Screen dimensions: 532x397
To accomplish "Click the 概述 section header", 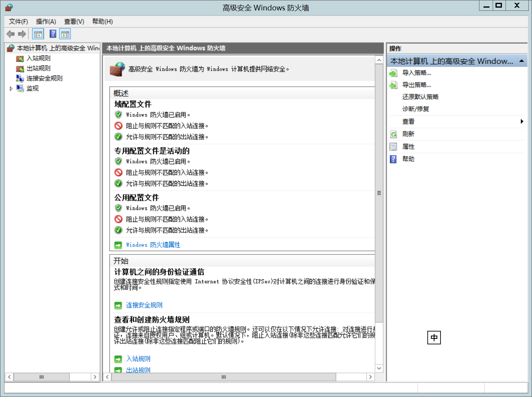I will tap(121, 94).
